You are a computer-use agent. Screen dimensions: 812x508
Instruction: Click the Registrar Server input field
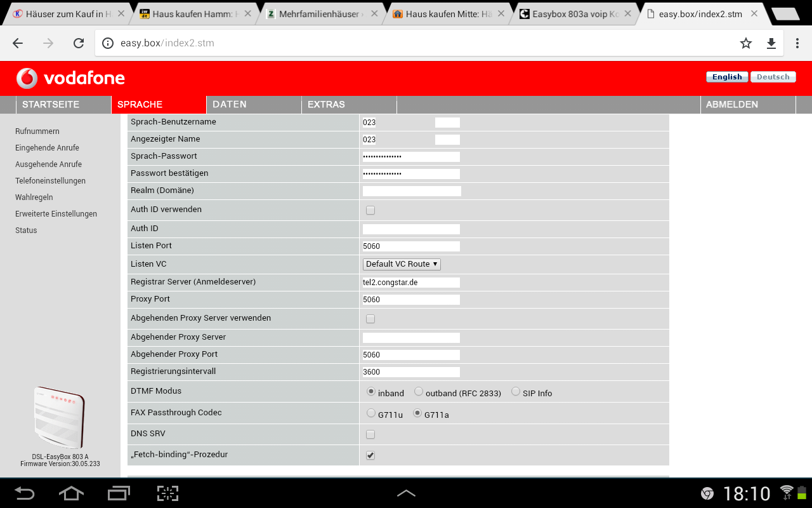tap(411, 283)
